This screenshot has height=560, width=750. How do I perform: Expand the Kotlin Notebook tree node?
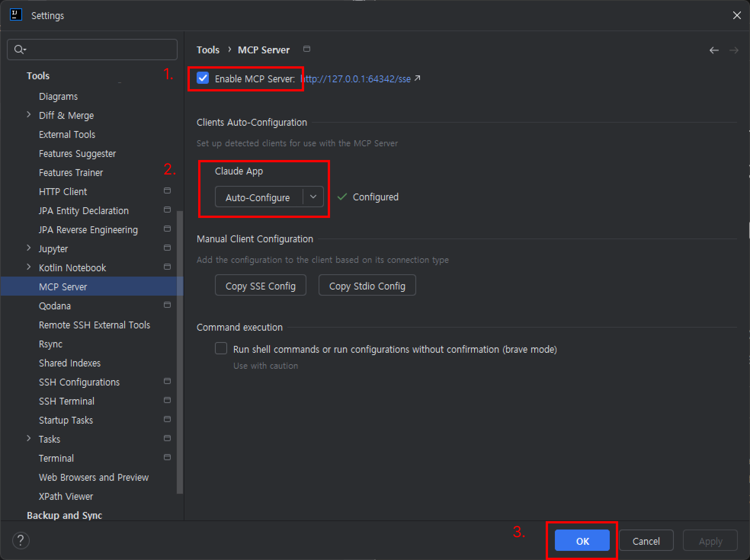[x=29, y=267]
